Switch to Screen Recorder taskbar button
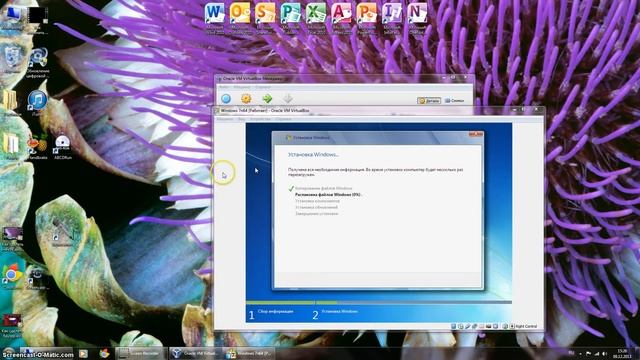The width and height of the screenshot is (640, 360). coord(141,353)
